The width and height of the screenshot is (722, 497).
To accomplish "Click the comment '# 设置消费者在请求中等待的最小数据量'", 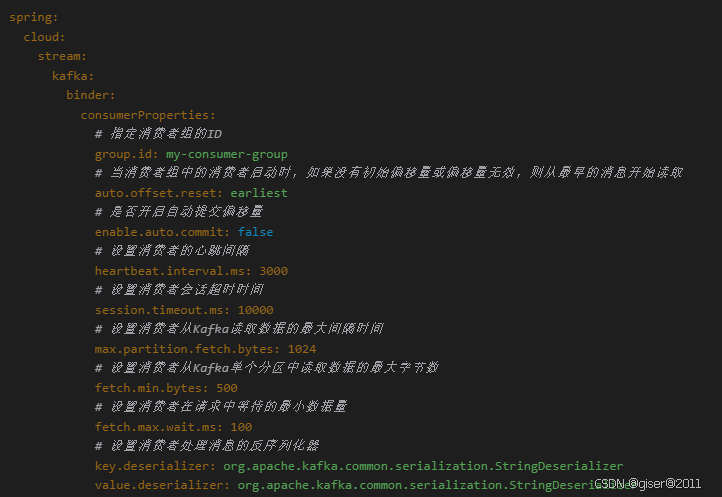I will [221, 407].
